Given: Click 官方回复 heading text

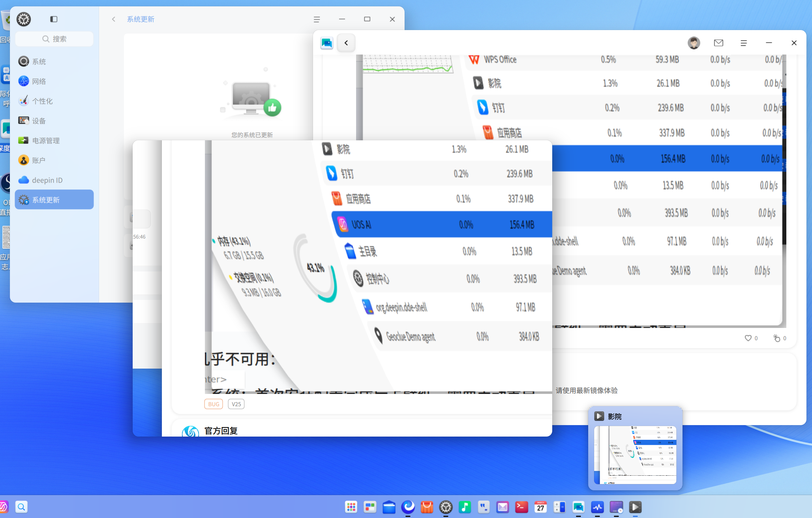Looking at the screenshot, I should [221, 430].
